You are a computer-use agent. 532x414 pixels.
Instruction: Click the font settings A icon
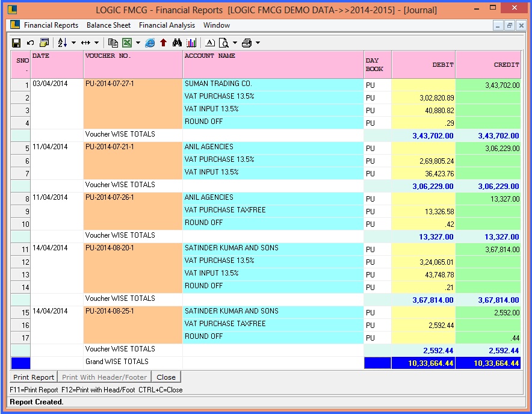click(x=210, y=43)
